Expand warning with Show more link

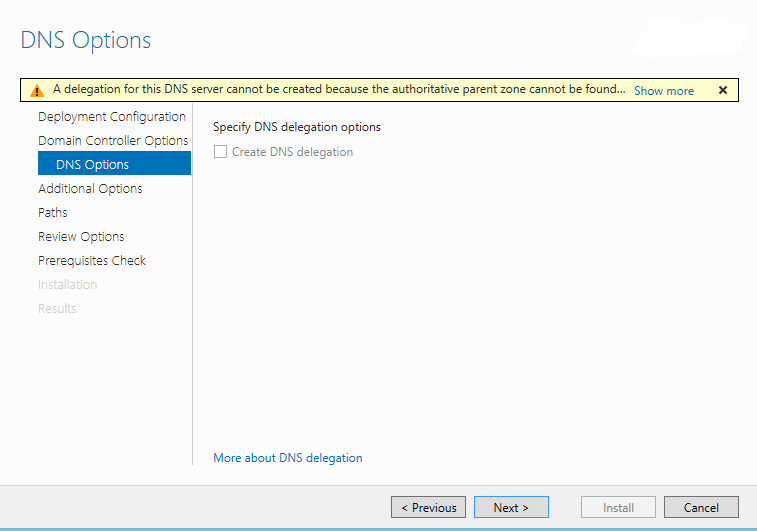(x=663, y=91)
